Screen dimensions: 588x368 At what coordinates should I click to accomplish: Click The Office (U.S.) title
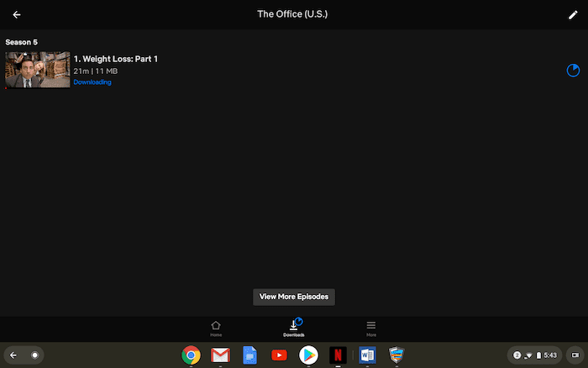pos(292,14)
